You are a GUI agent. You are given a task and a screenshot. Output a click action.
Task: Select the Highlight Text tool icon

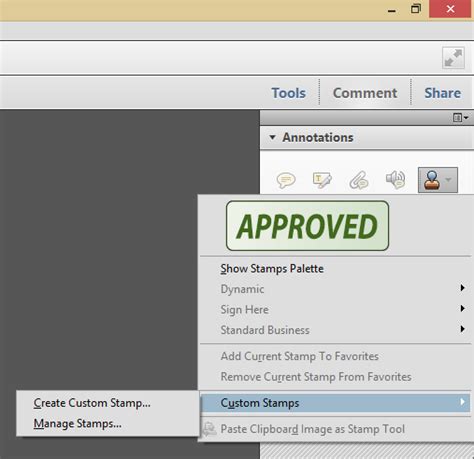click(322, 180)
